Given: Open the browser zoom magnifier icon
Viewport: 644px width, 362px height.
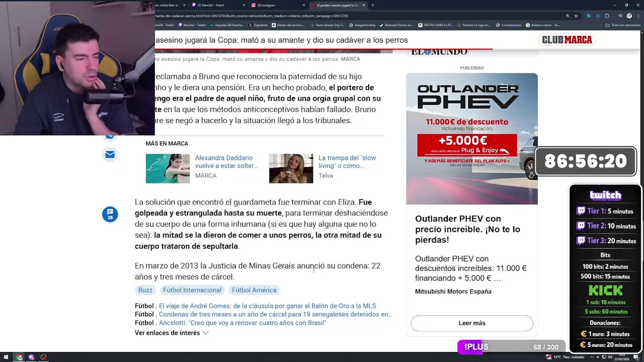Looking at the screenshot, I should (568, 16).
